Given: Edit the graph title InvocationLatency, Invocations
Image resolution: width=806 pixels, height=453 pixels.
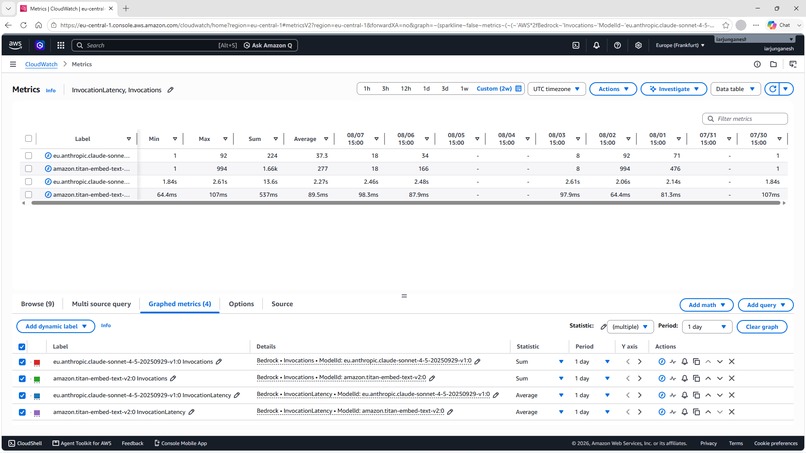Looking at the screenshot, I should click(171, 90).
